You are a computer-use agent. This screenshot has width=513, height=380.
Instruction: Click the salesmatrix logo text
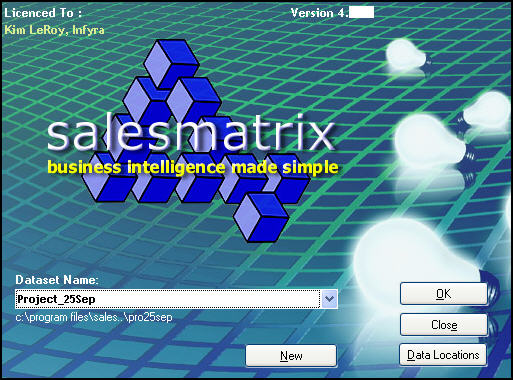point(190,133)
